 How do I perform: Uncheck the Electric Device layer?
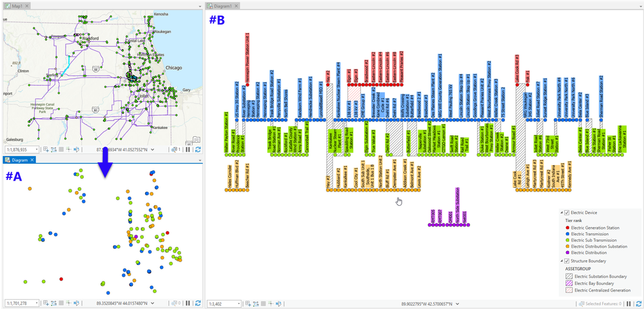(567, 213)
